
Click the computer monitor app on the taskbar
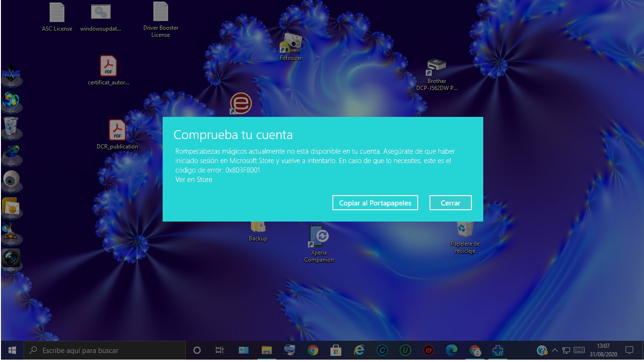pos(290,350)
